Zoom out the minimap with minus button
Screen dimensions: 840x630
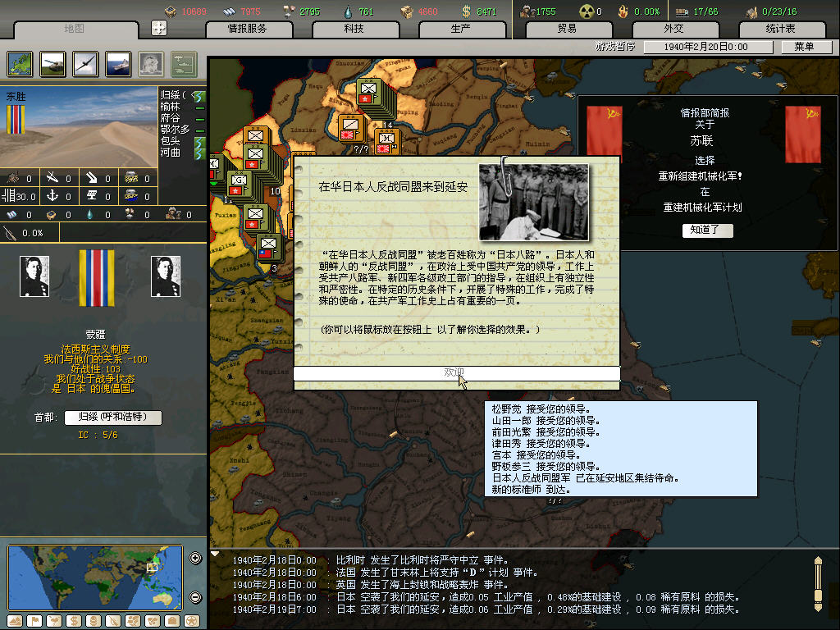pyautogui.click(x=195, y=597)
